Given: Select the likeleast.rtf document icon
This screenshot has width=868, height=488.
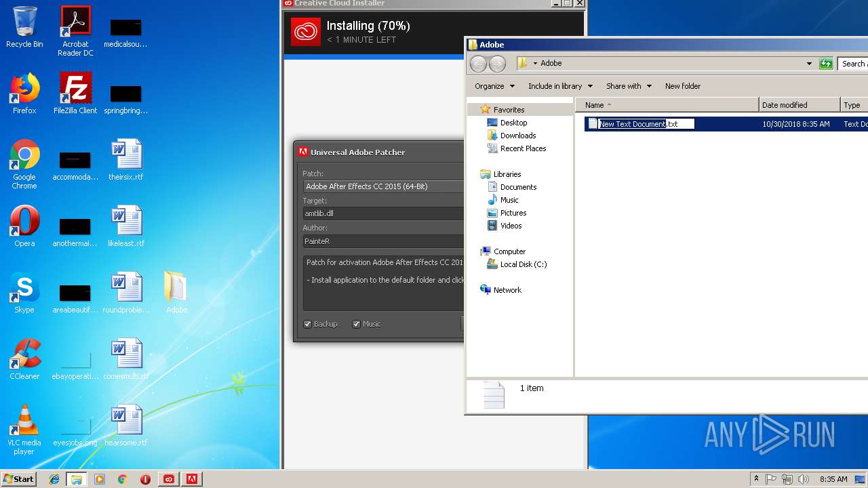Looking at the screenshot, I should click(126, 226).
